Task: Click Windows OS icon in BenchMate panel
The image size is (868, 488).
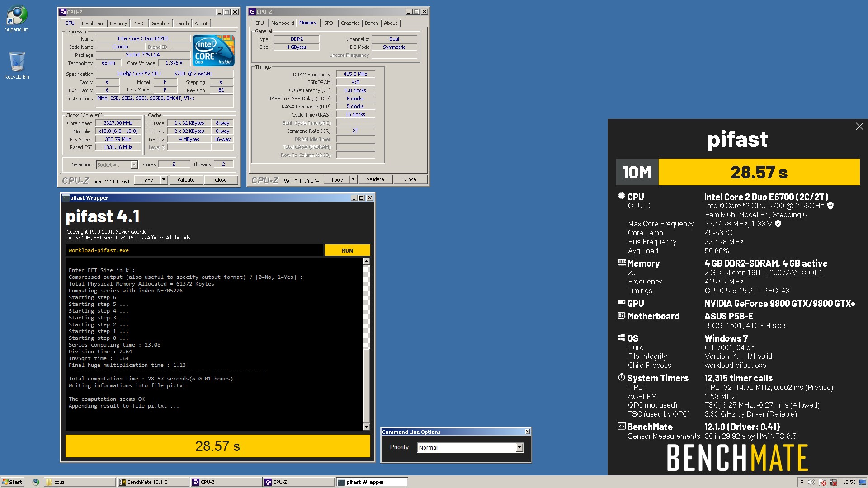Action: tap(622, 338)
